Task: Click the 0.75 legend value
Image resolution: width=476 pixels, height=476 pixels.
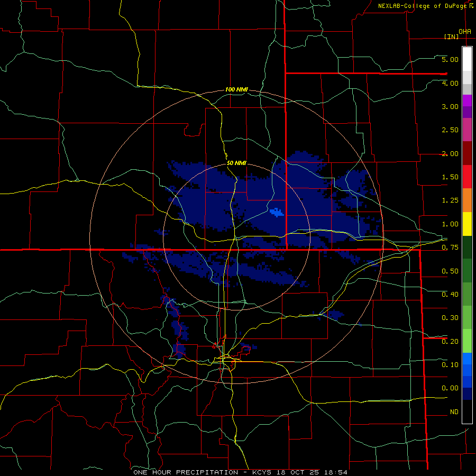Action: 450,248
